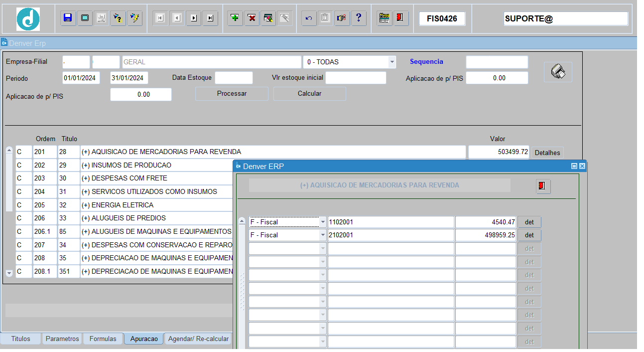644x352 pixels.
Task: Click the FIS0426 program code field
Action: click(442, 18)
